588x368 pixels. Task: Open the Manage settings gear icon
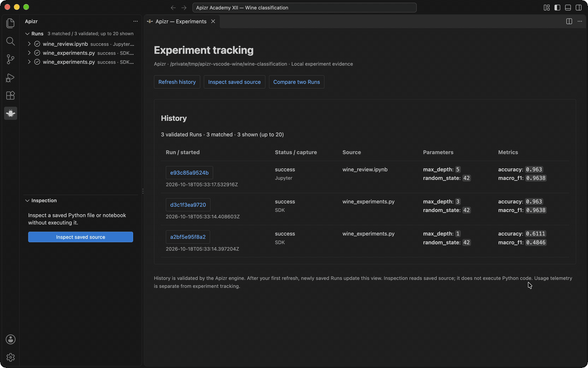click(x=11, y=357)
